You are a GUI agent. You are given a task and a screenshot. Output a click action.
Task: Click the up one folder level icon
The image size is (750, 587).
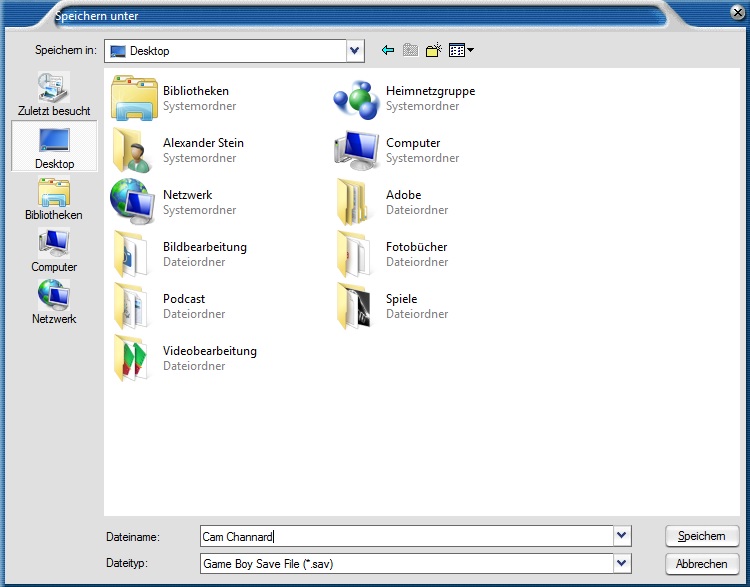click(410, 50)
